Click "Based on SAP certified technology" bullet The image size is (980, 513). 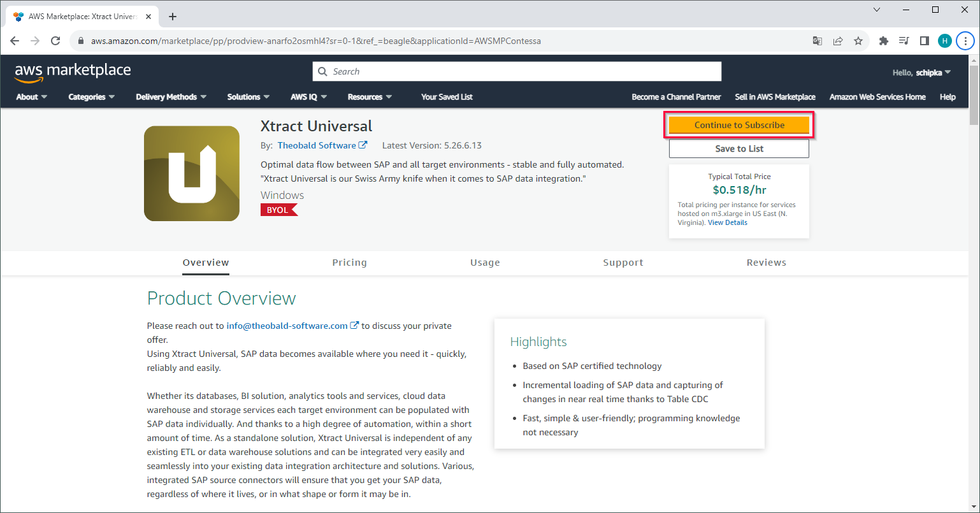point(592,366)
